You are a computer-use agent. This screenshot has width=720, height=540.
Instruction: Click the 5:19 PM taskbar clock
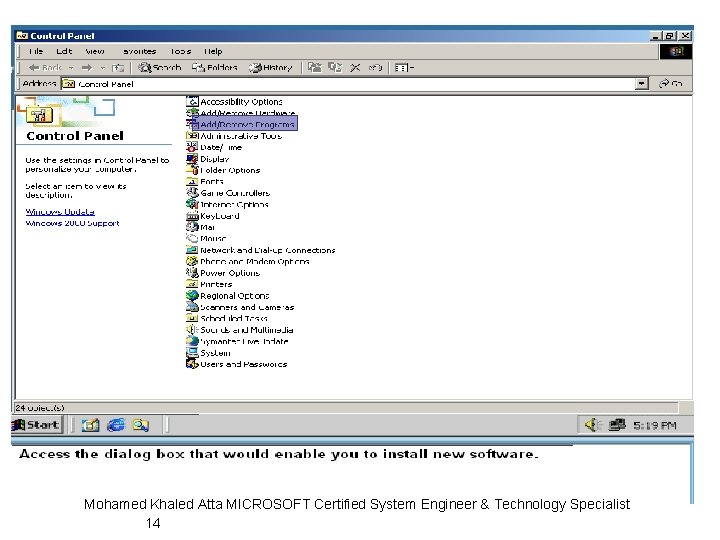click(x=655, y=426)
